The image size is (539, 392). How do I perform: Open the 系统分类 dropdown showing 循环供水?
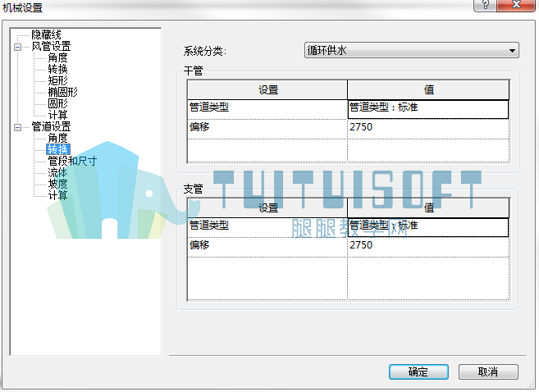tap(412, 51)
